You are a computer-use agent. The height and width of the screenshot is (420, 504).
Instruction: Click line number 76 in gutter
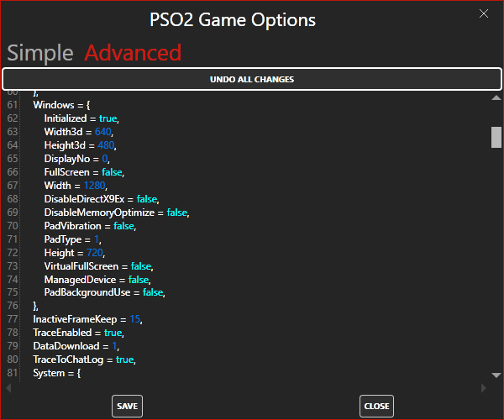(13, 306)
